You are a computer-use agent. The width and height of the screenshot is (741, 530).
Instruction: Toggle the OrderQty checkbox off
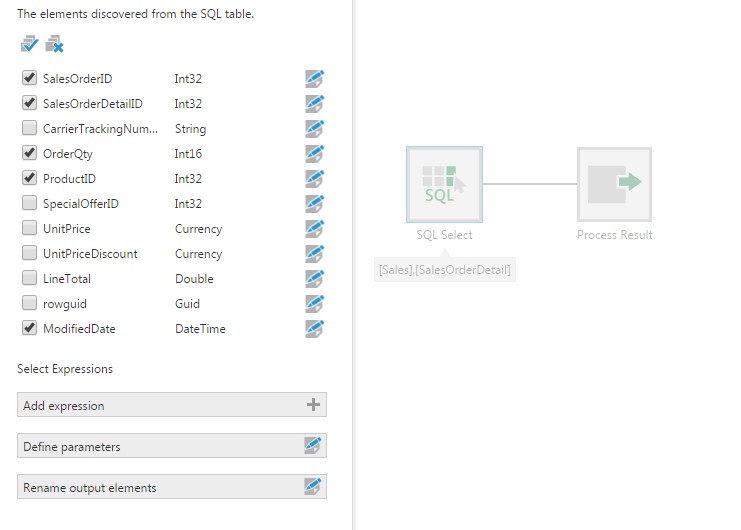point(29,153)
